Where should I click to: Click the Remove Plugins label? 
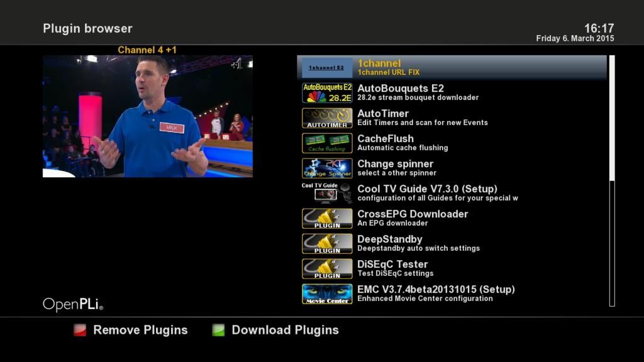coord(140,330)
